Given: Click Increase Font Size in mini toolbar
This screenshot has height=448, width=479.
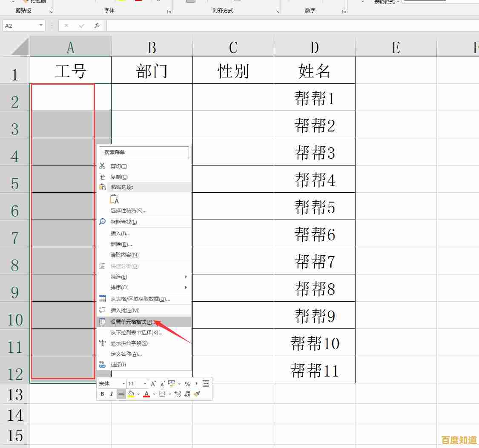Looking at the screenshot, I should click(152, 384).
